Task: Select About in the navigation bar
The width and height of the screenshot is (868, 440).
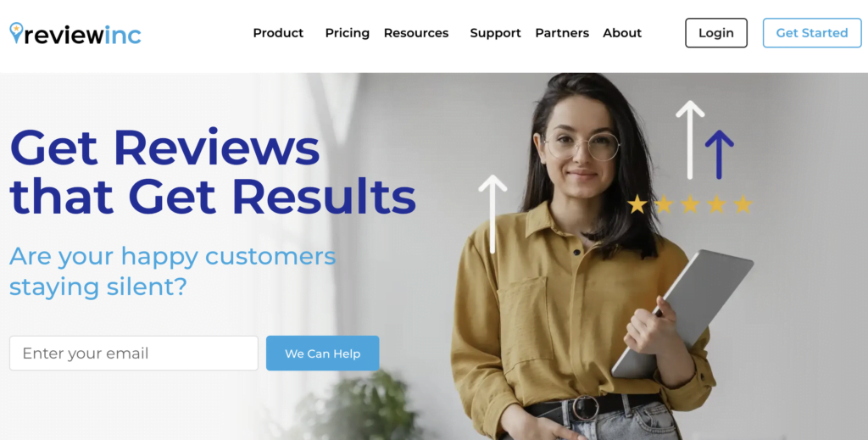Action: pos(622,33)
